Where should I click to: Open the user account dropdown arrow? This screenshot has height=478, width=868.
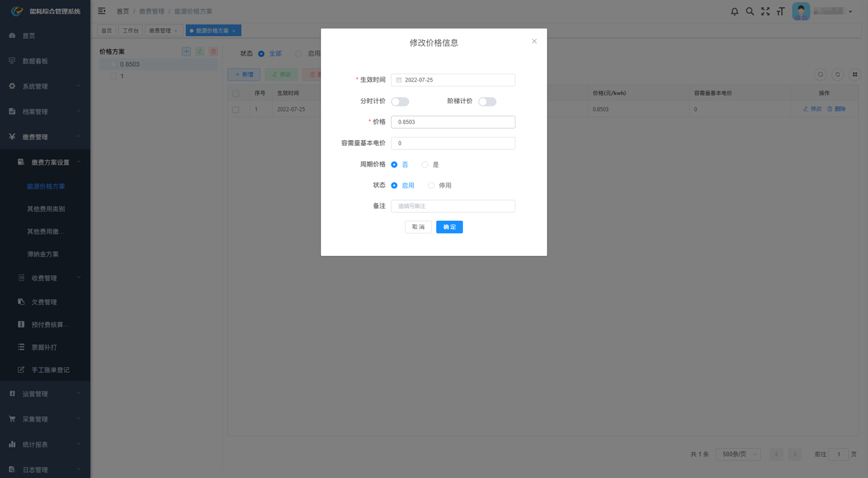pyautogui.click(x=850, y=12)
